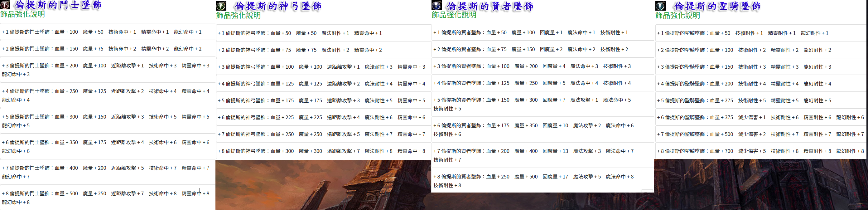Select the +8 倫提斯的聖騎墜飾 row

click(760, 151)
